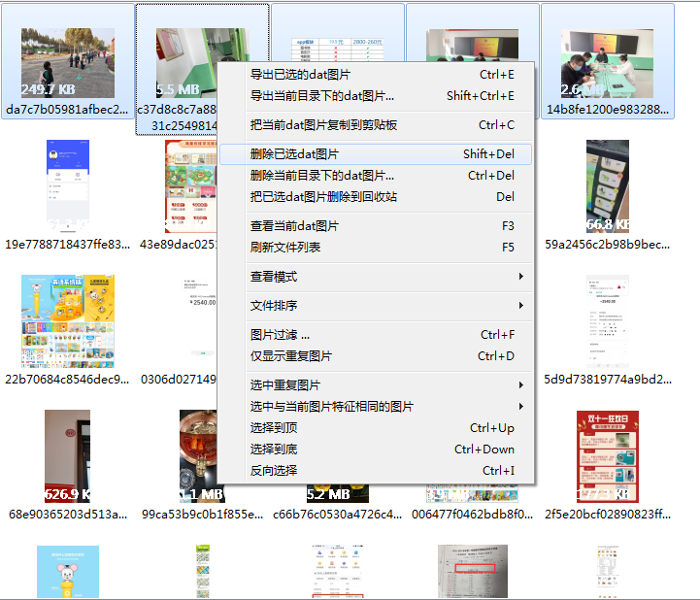Click file name 68e90365203d513a...
Viewport: 700px width, 600px height.
[x=68, y=515]
